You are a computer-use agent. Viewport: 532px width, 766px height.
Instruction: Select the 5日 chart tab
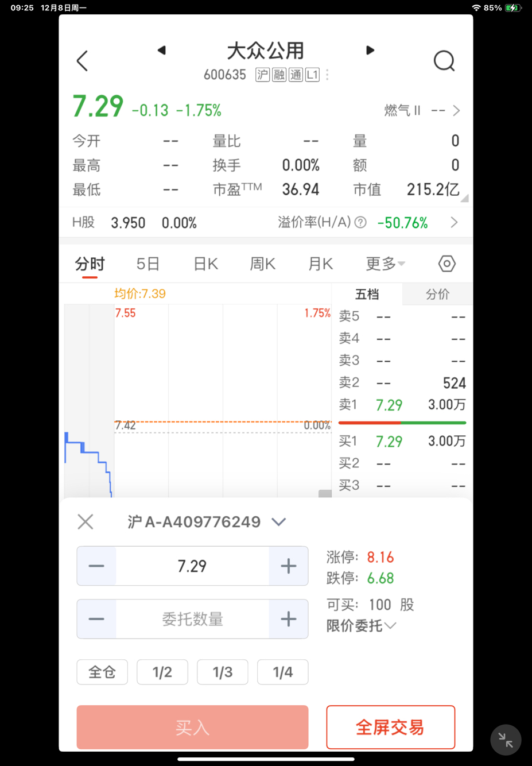(147, 264)
